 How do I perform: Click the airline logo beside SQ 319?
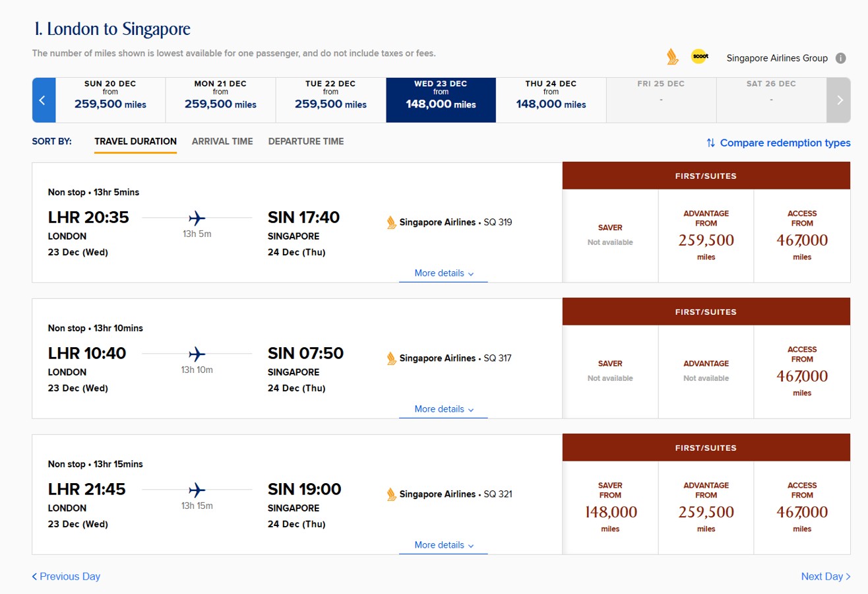392,222
